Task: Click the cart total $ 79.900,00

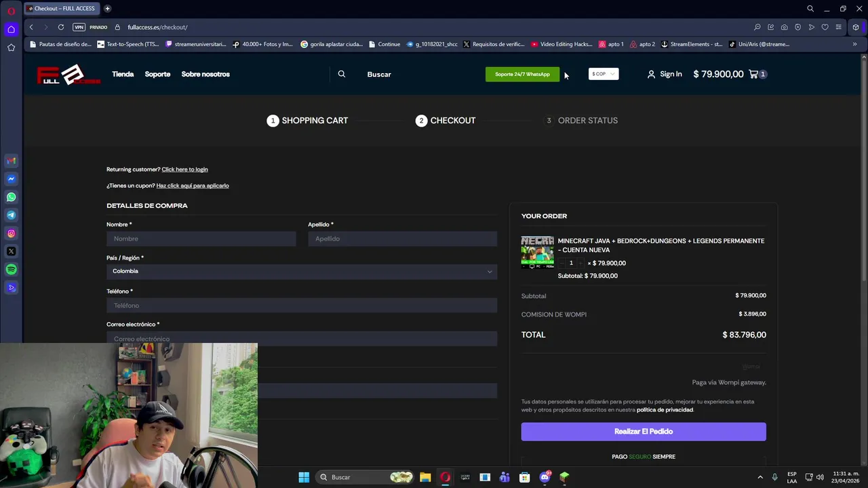Action: tap(718, 74)
